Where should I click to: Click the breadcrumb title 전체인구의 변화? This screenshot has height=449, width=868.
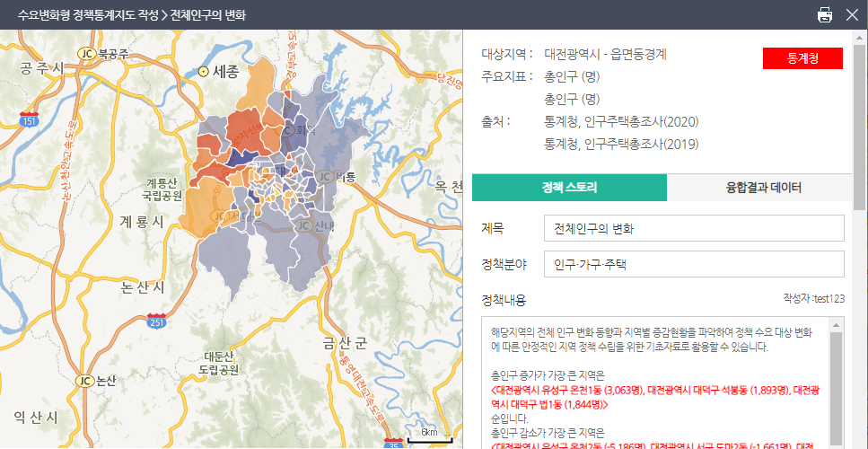[208, 15]
